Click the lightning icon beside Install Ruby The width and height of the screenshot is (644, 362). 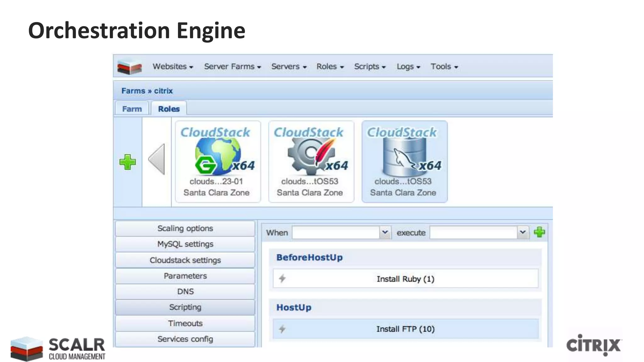point(282,278)
